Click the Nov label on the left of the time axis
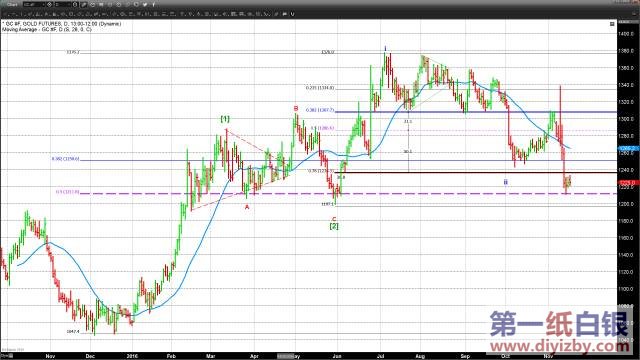640x360 pixels. 50,356
